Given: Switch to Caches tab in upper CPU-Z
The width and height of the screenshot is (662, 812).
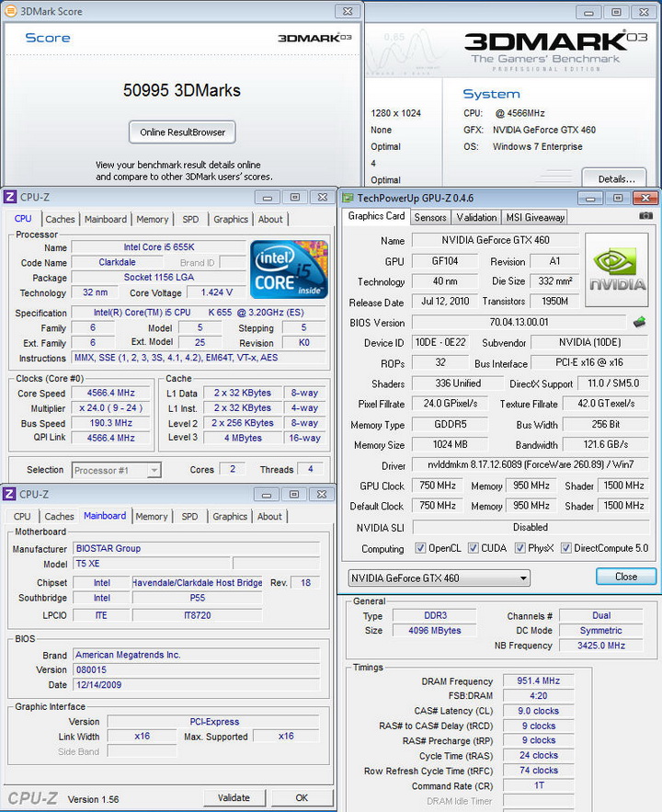Looking at the screenshot, I should (60, 219).
